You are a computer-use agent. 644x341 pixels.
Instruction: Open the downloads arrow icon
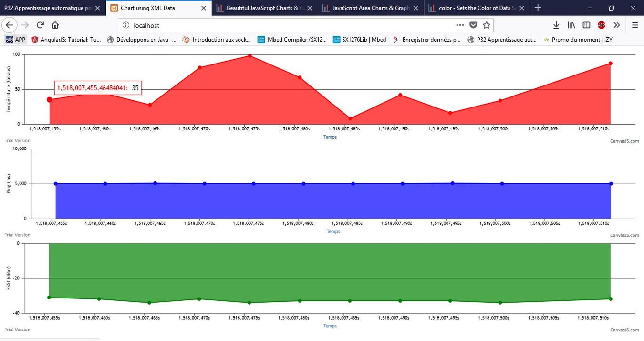point(556,25)
